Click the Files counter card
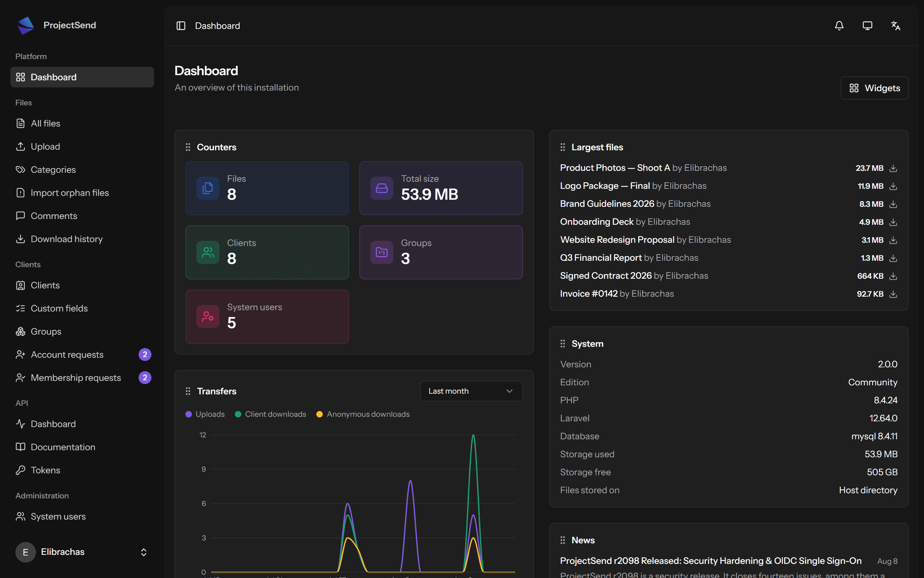Screen dimensions: 924x578 pos(267,188)
